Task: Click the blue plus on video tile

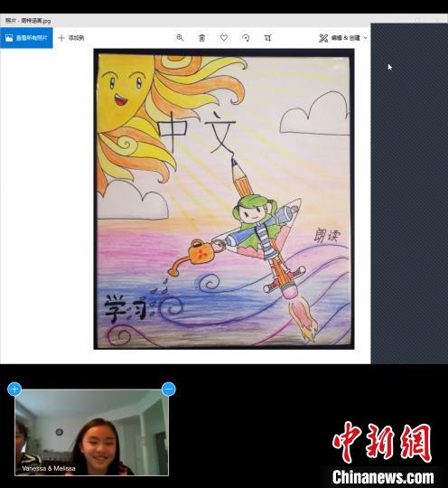Action: (x=14, y=389)
